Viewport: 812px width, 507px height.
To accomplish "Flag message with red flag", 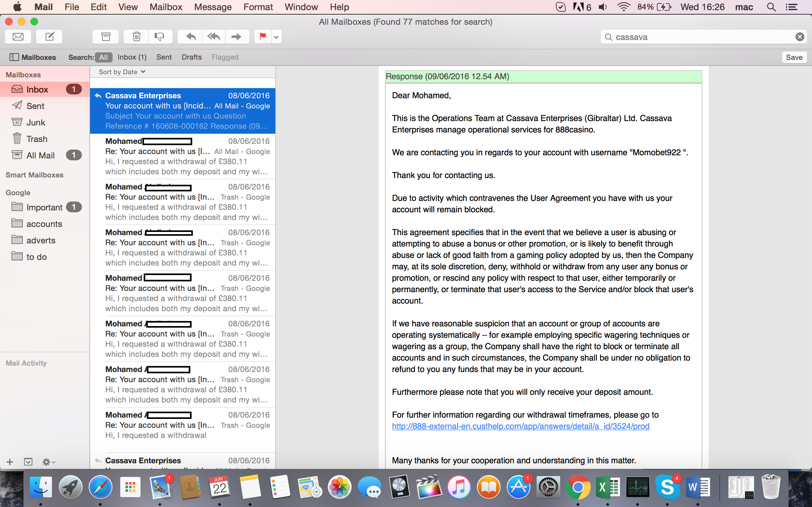I will pyautogui.click(x=263, y=36).
